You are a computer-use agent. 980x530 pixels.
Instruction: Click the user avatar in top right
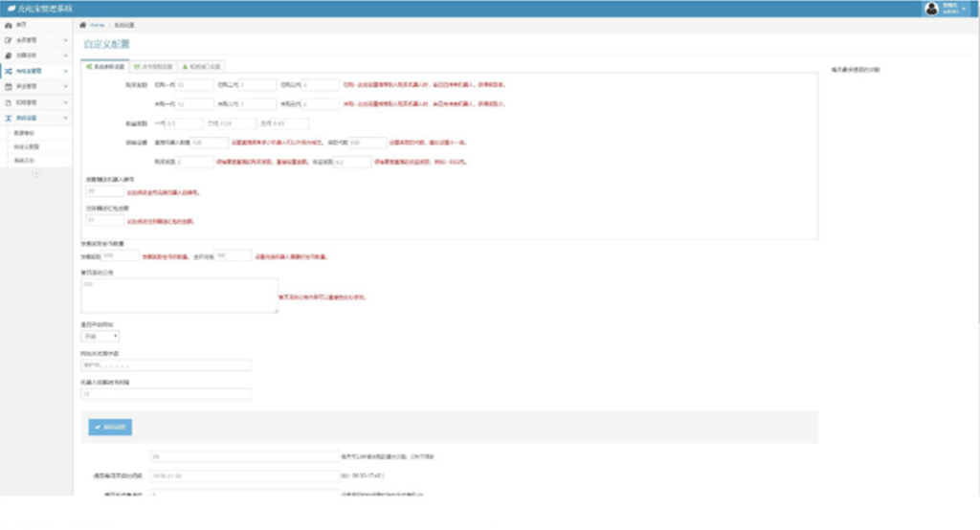[x=931, y=9]
